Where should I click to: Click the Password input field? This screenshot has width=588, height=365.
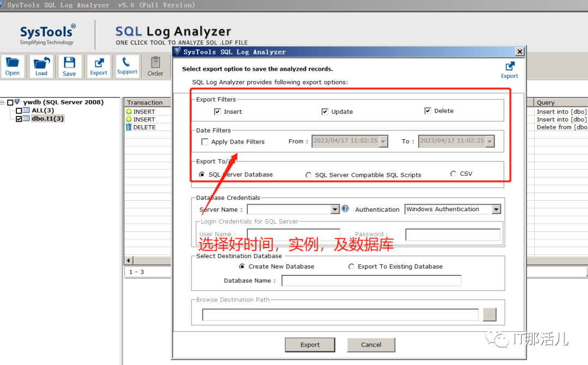click(x=452, y=234)
